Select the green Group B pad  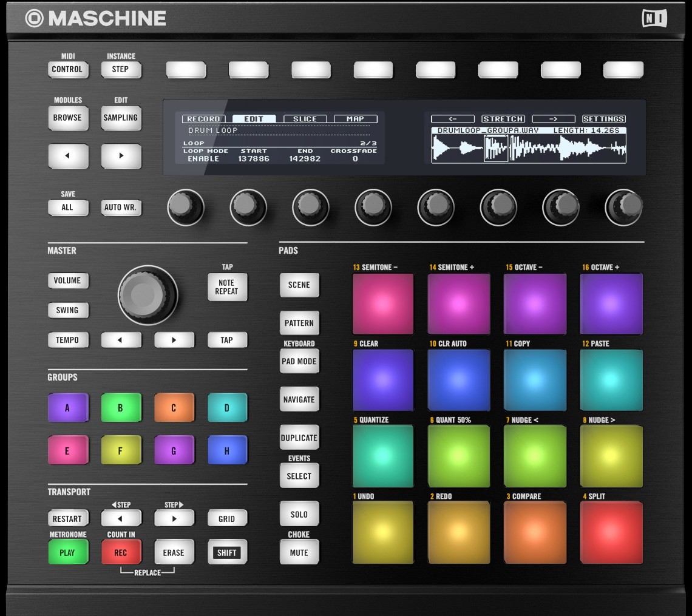[121, 407]
